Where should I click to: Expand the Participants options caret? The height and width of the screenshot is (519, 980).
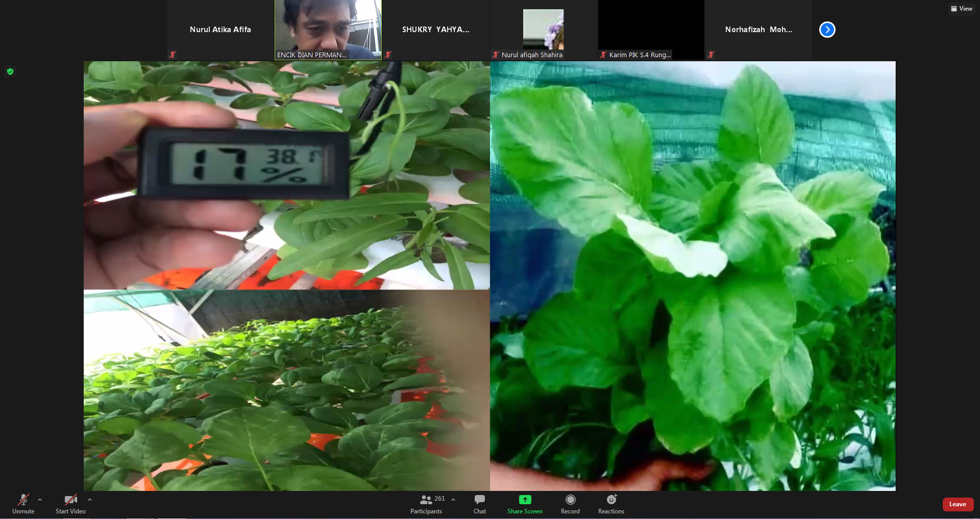pyautogui.click(x=453, y=500)
